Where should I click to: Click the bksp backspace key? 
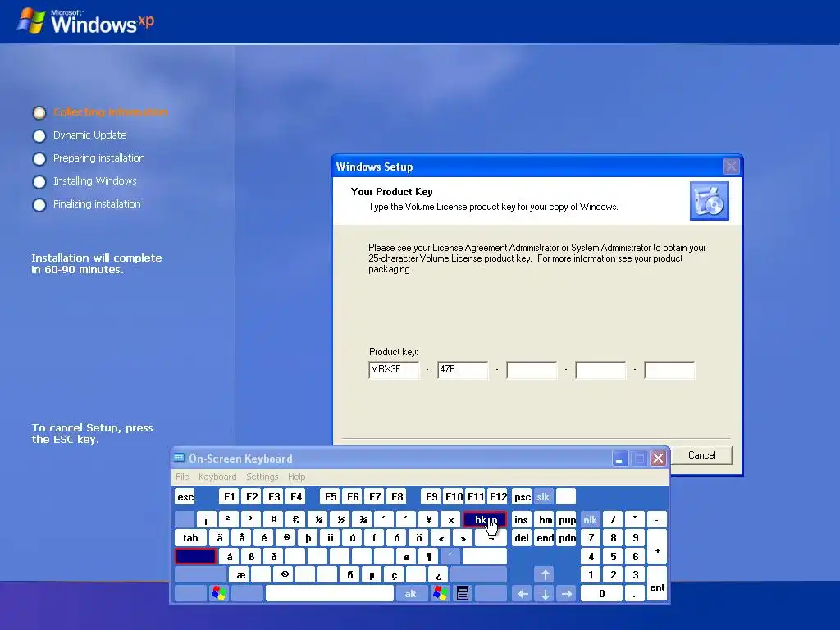pos(484,519)
